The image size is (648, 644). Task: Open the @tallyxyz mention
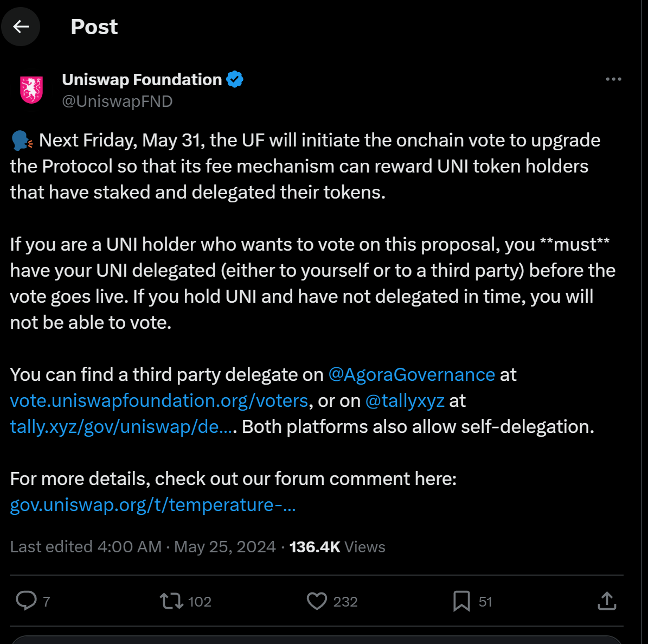405,400
